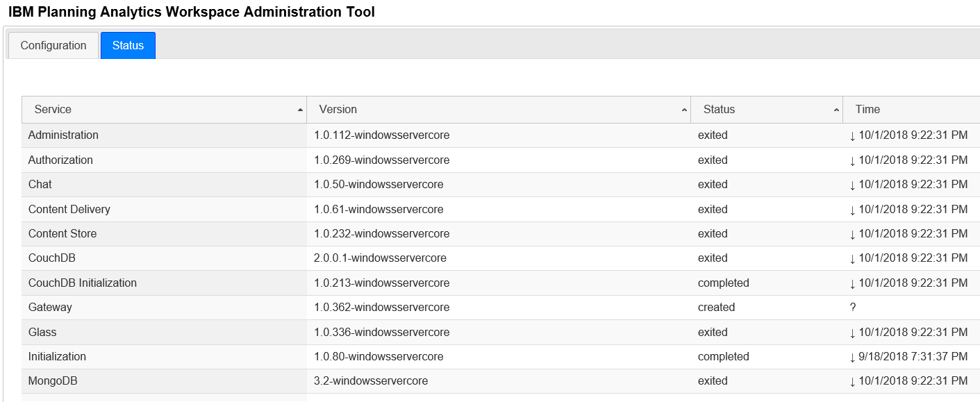
Task: Click the timestamp 9/18/2018 7:31:37 PM
Action: (913, 357)
